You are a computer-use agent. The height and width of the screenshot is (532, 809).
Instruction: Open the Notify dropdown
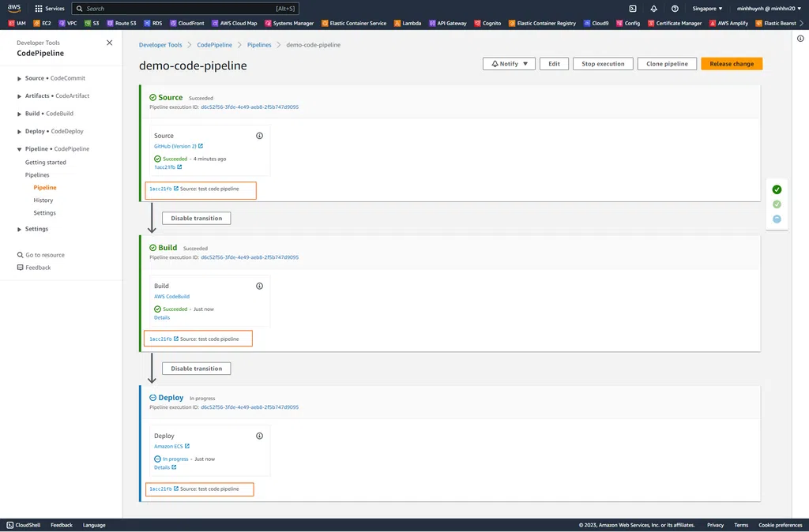coord(509,64)
